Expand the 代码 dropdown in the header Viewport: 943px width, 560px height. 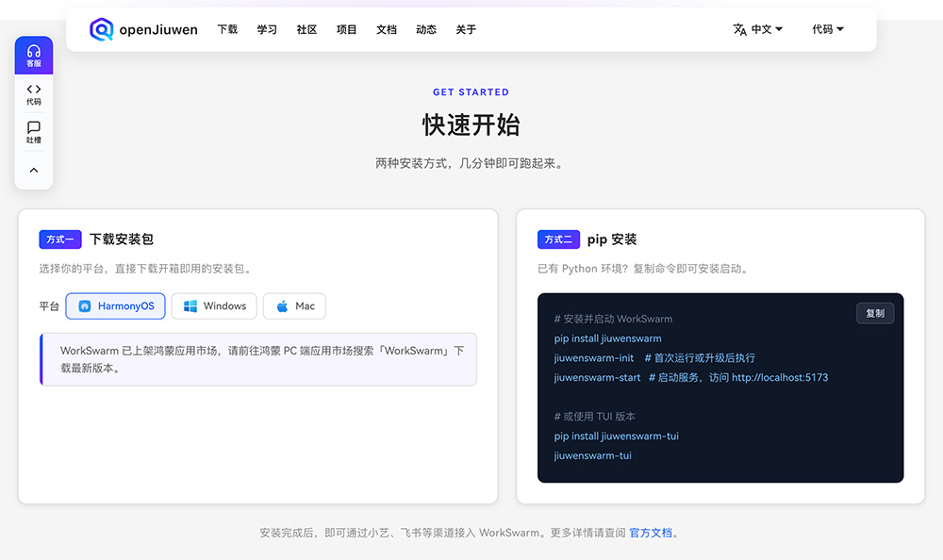pos(828,29)
